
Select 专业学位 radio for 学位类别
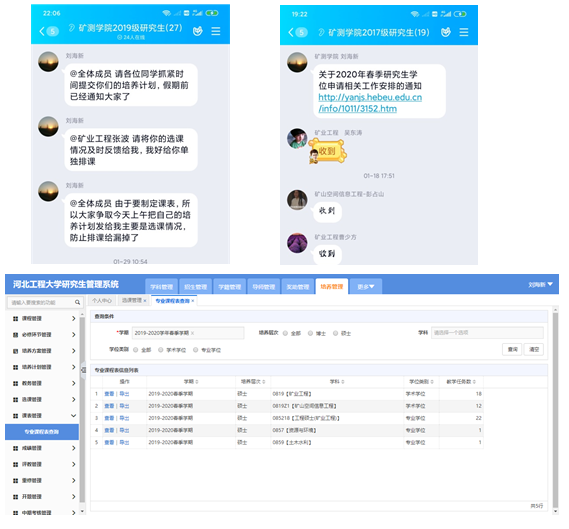[196, 350]
